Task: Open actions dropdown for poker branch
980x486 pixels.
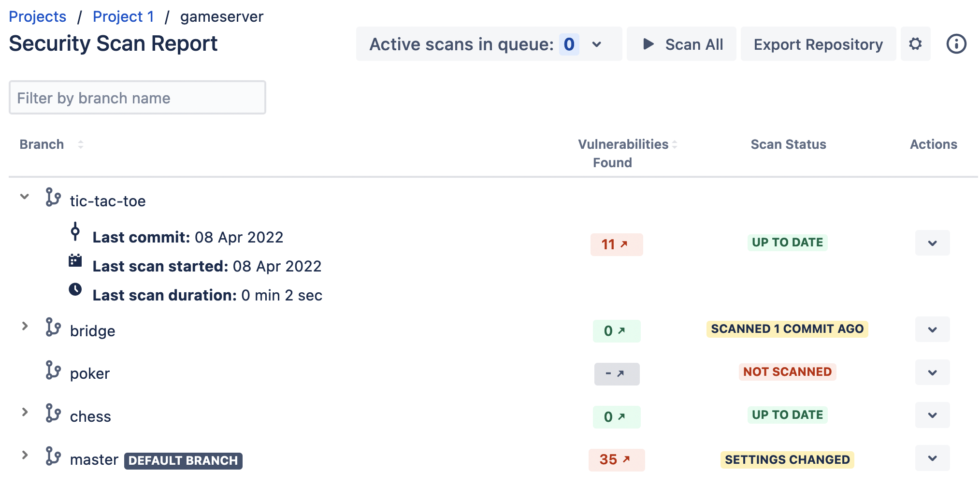Action: pyautogui.click(x=932, y=372)
